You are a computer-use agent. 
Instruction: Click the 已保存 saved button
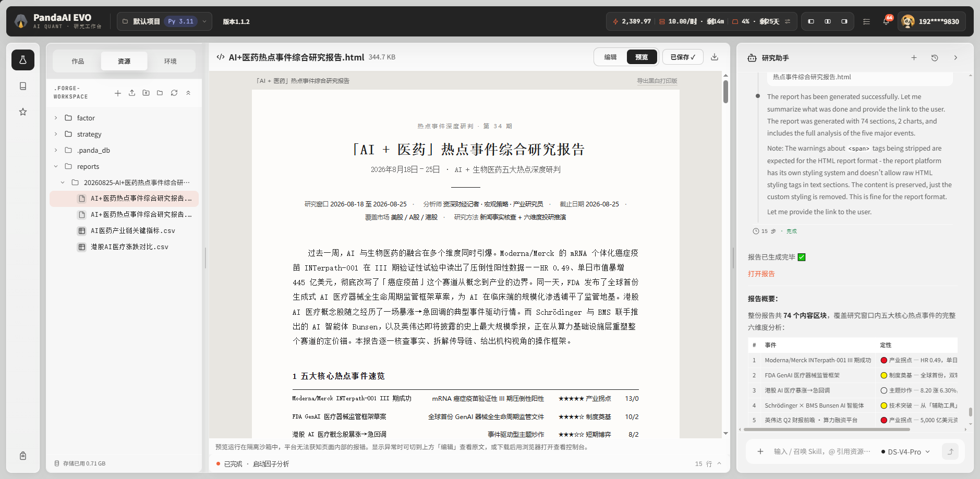(x=683, y=57)
